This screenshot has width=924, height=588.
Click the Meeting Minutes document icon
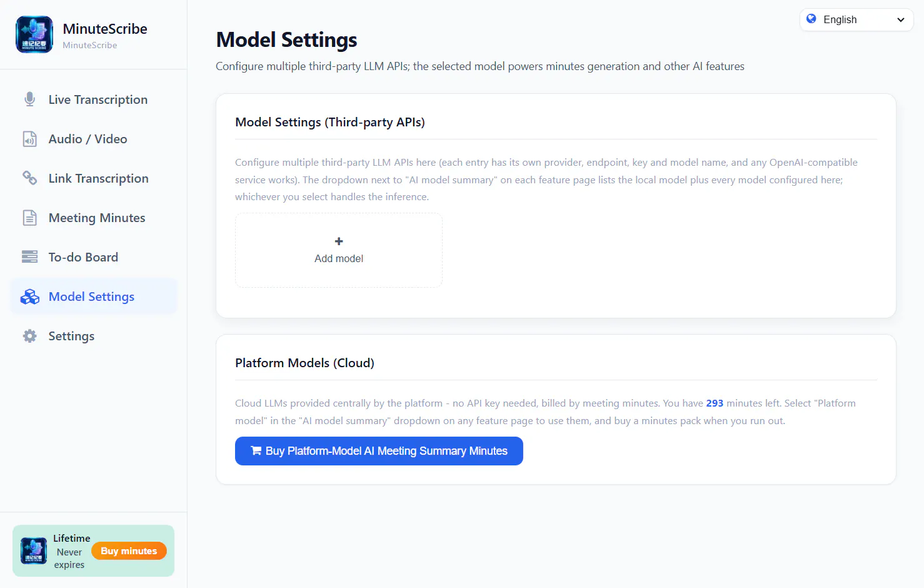click(29, 218)
